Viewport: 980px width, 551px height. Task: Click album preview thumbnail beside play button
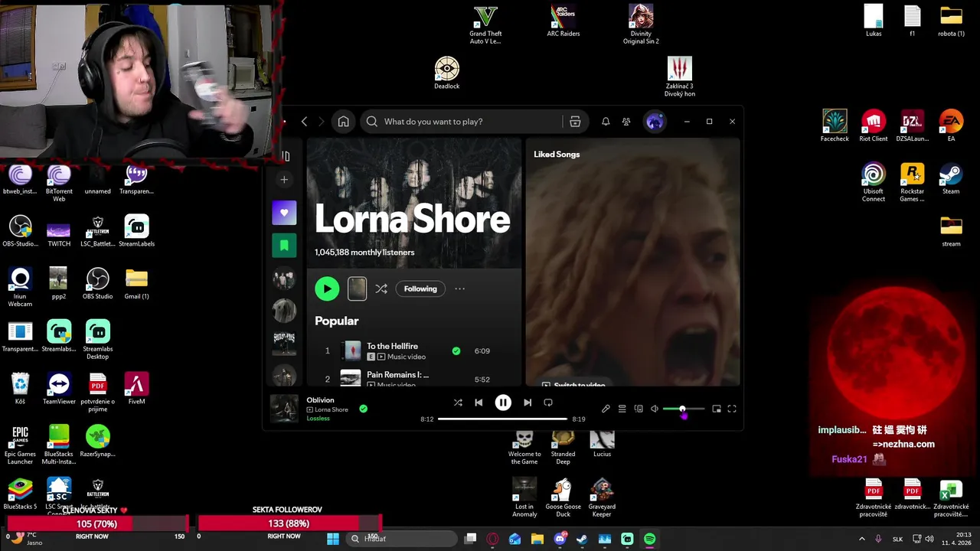pyautogui.click(x=357, y=289)
